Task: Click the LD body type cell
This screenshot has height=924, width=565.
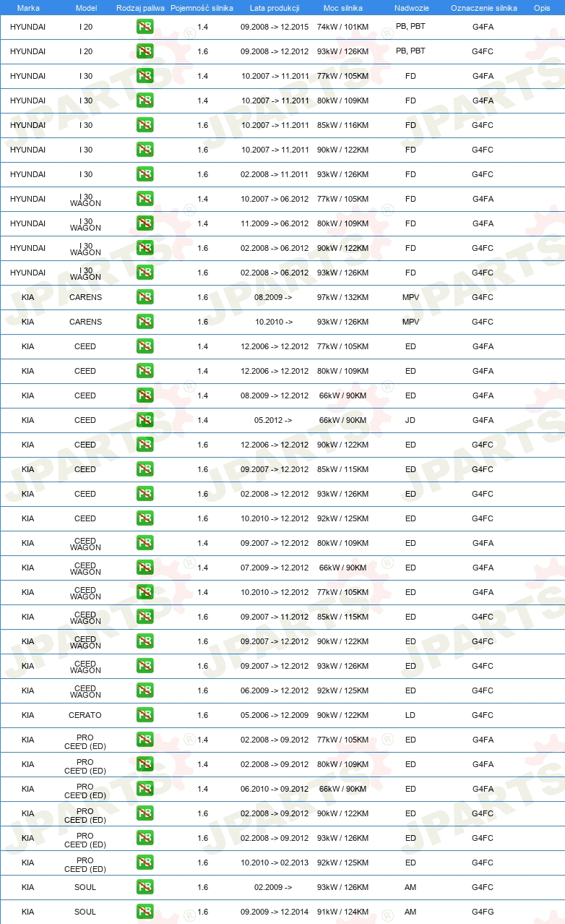Action: (x=410, y=715)
